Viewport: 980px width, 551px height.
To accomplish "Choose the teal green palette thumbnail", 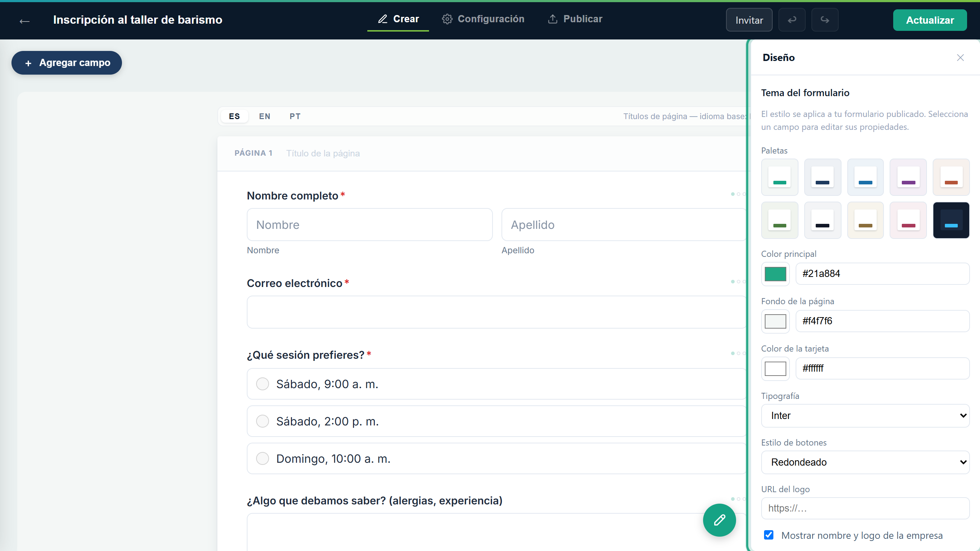I will [779, 177].
